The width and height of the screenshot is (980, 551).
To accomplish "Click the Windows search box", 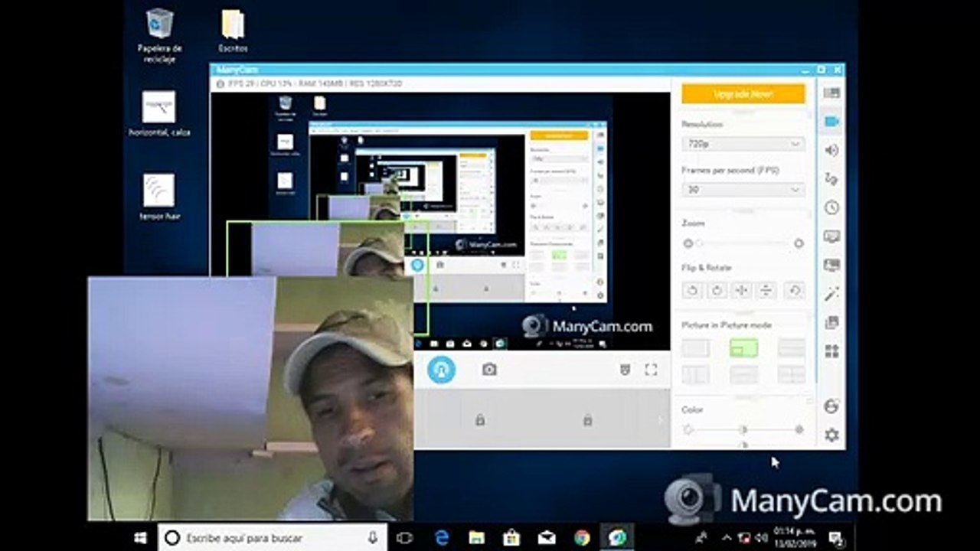I will click(272, 538).
